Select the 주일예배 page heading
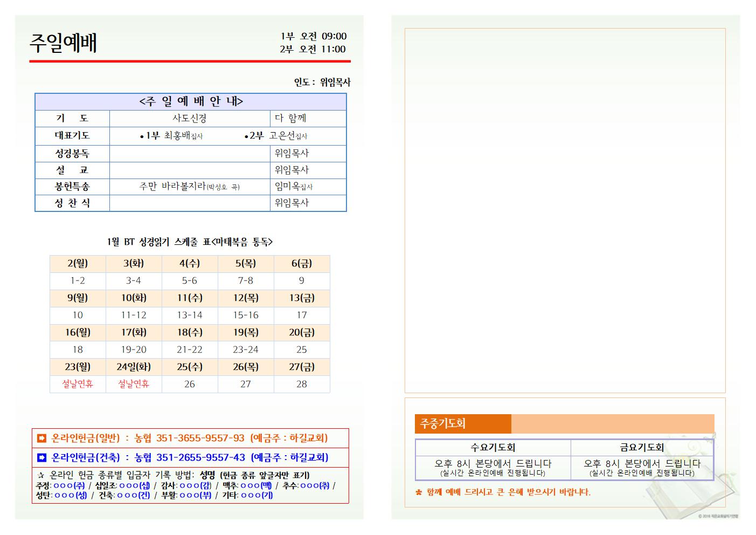This screenshot has height=535, width=756. 63,43
